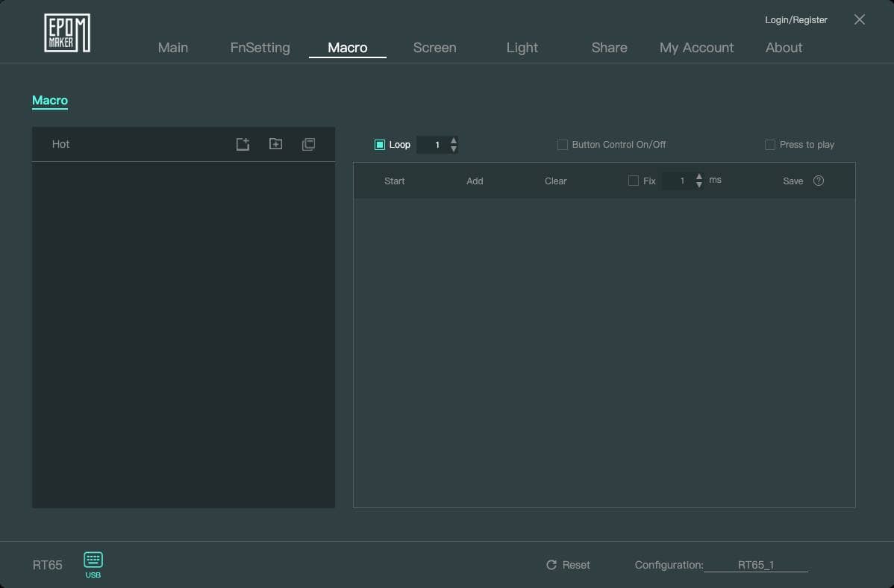Close the Epomaker window
Viewport: 894px width, 588px height.
[x=860, y=19]
